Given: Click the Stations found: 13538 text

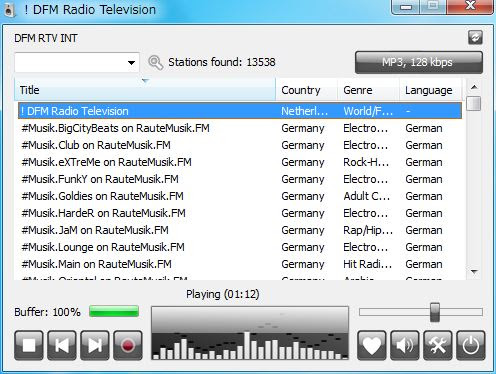Looking at the screenshot, I should pyautogui.click(x=222, y=62).
